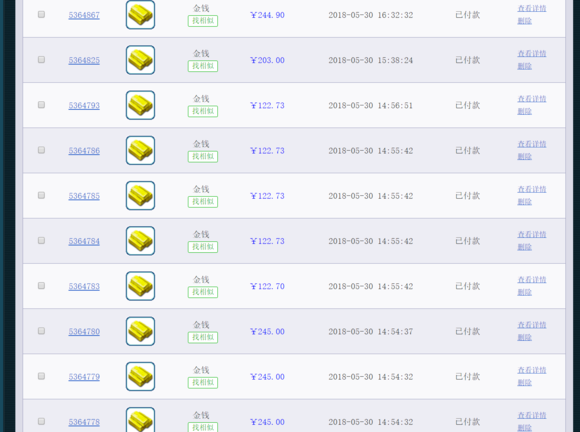Click the gold bar thumbnail for order 5364784

coord(140,241)
